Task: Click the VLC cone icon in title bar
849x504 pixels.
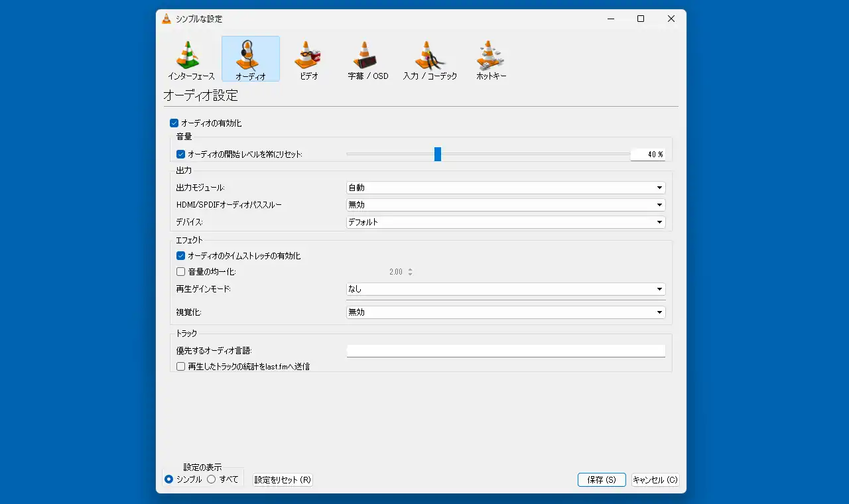Action: (166, 19)
